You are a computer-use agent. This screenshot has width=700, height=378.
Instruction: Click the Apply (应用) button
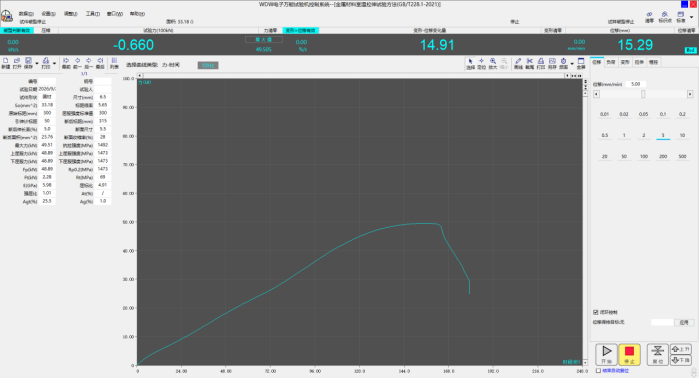pyautogui.click(x=684, y=322)
